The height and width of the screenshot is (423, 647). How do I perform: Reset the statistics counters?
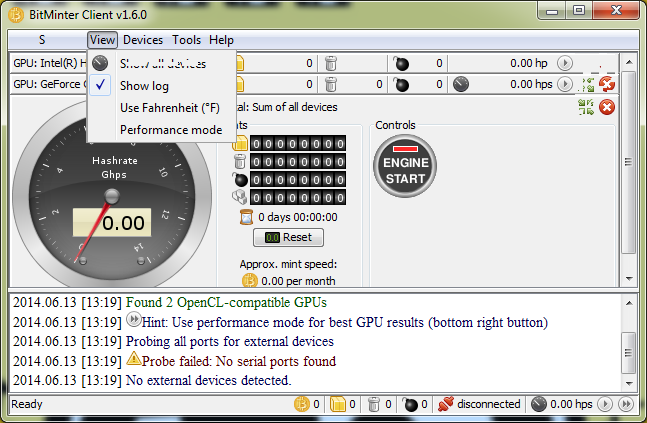[x=288, y=237]
